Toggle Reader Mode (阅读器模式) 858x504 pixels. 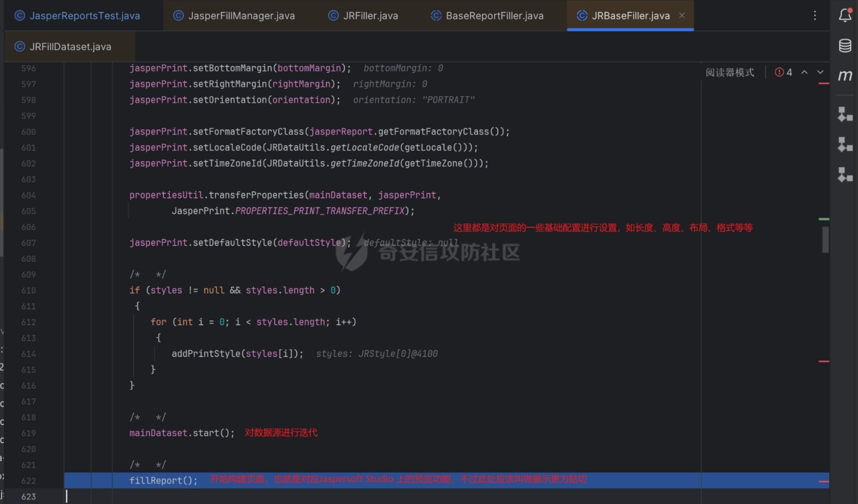[730, 72]
